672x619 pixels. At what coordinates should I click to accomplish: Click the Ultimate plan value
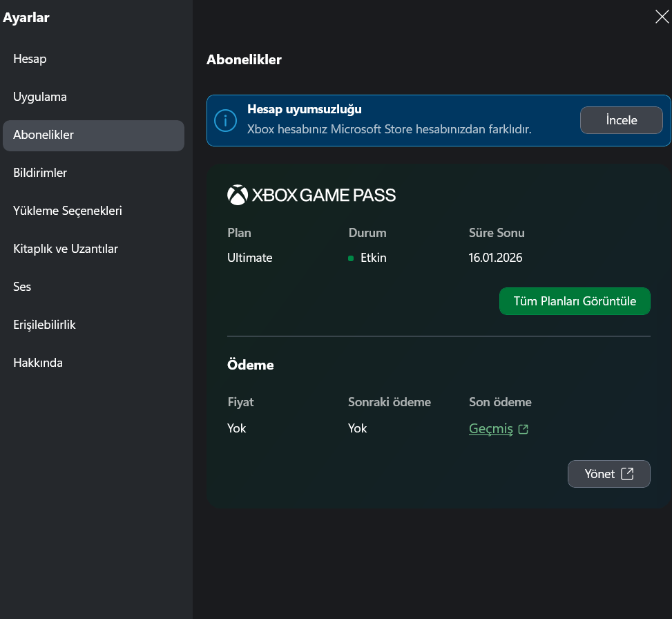coord(250,258)
